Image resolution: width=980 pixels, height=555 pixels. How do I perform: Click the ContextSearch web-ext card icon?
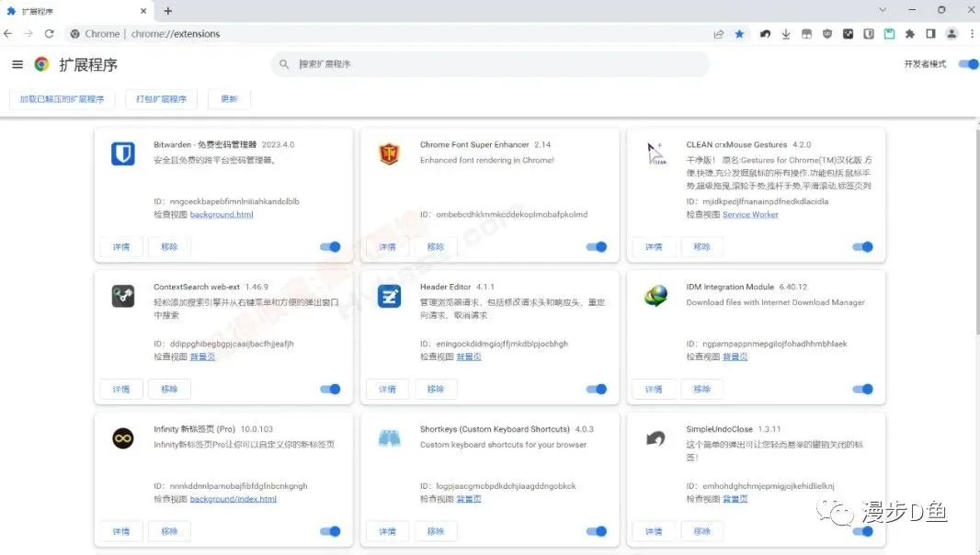coord(123,296)
